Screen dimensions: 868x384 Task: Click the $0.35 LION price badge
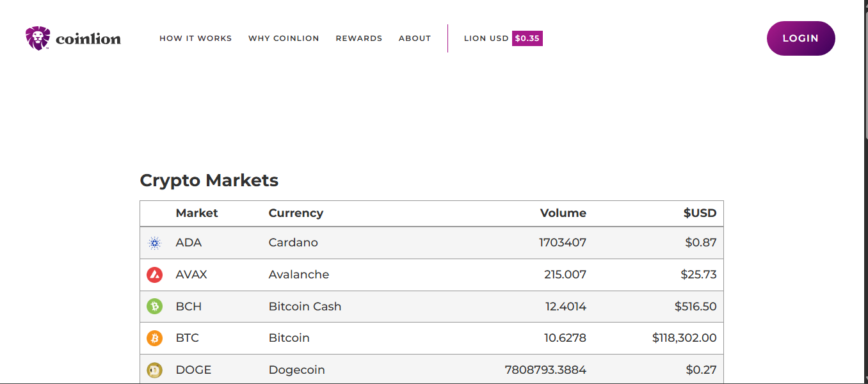point(527,38)
